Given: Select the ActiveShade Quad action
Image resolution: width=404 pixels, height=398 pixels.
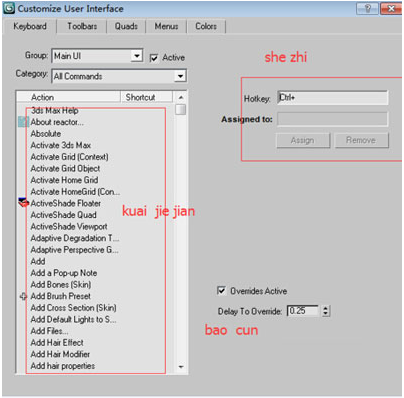Looking at the screenshot, I should click(x=64, y=215).
